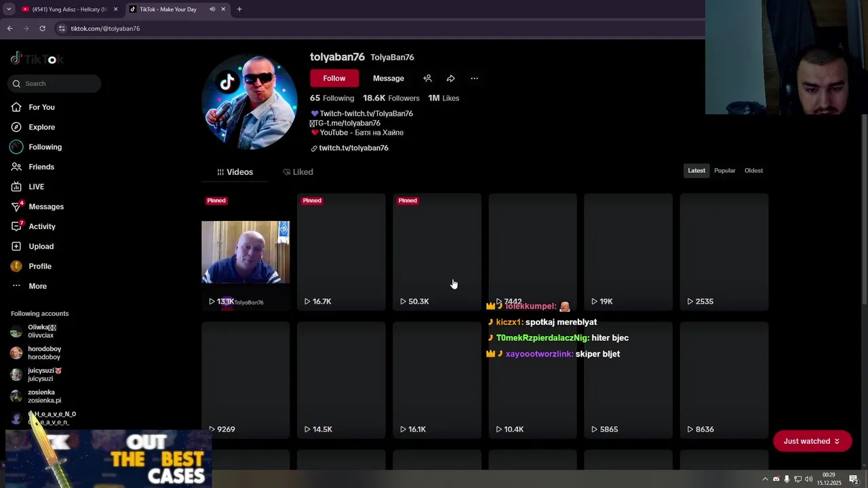This screenshot has width=868, height=488.
Task: View the 18.6K Followers list
Action: click(x=391, y=98)
